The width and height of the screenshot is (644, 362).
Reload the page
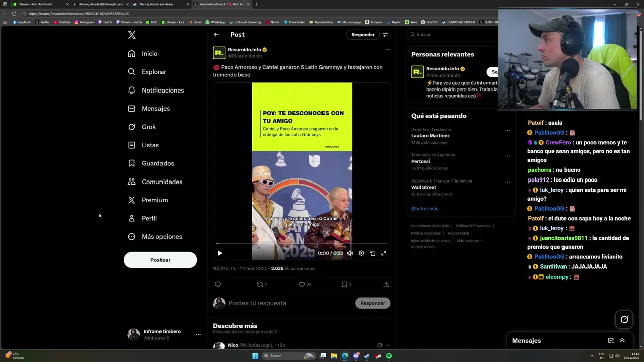[14, 14]
